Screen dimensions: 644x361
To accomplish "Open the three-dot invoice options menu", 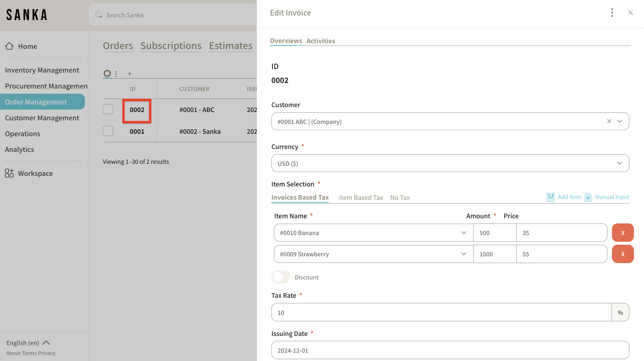I will pos(612,13).
